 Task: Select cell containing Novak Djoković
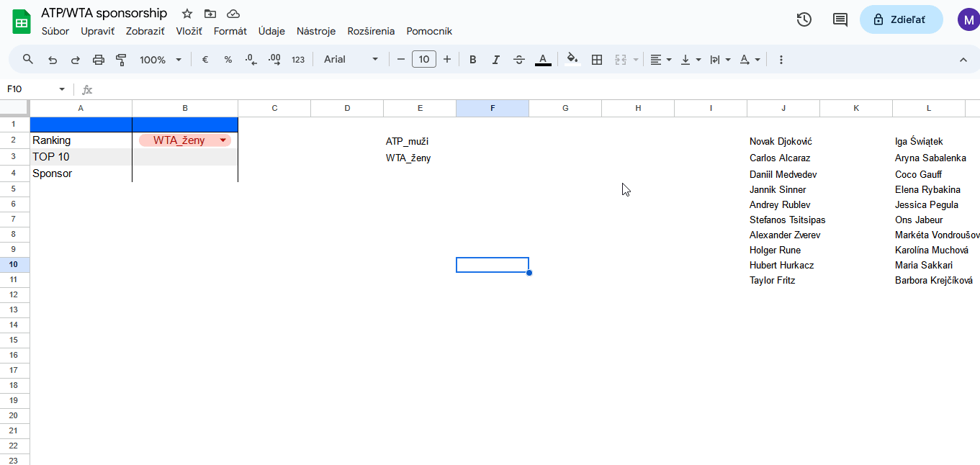(x=783, y=141)
